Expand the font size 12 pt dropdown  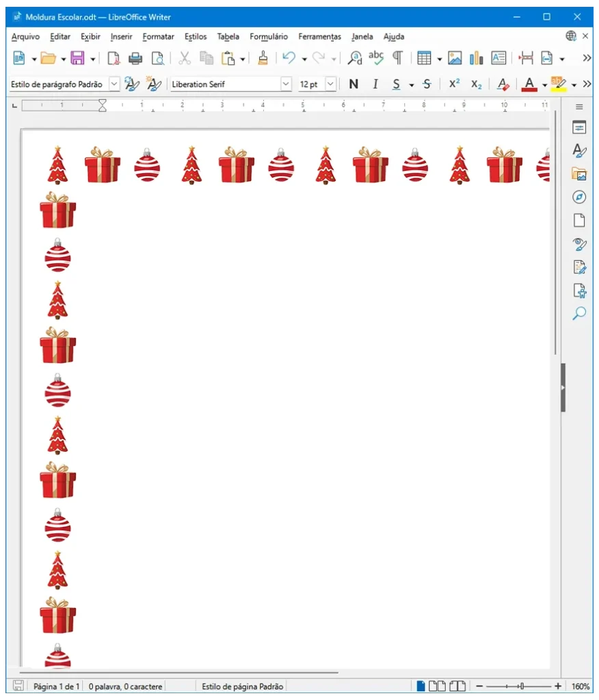(x=331, y=84)
